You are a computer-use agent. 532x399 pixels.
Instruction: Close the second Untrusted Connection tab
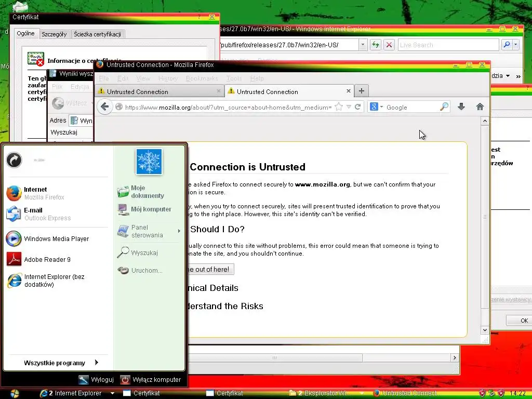point(349,91)
